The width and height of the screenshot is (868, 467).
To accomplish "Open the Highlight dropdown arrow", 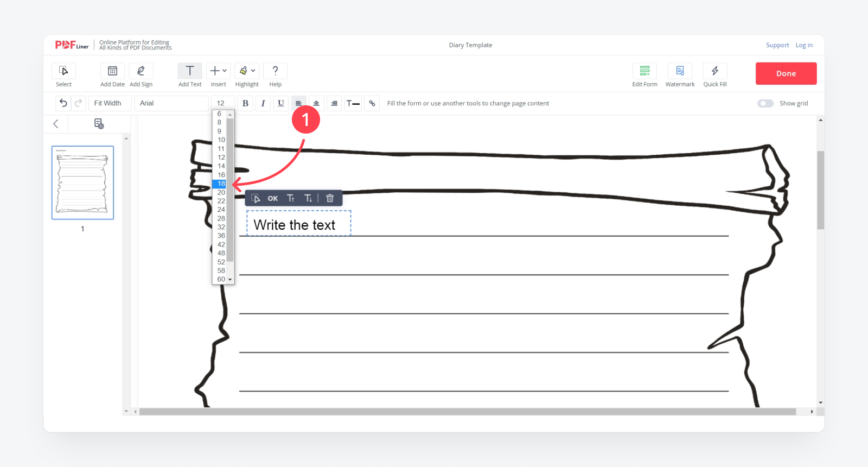I will (x=253, y=71).
